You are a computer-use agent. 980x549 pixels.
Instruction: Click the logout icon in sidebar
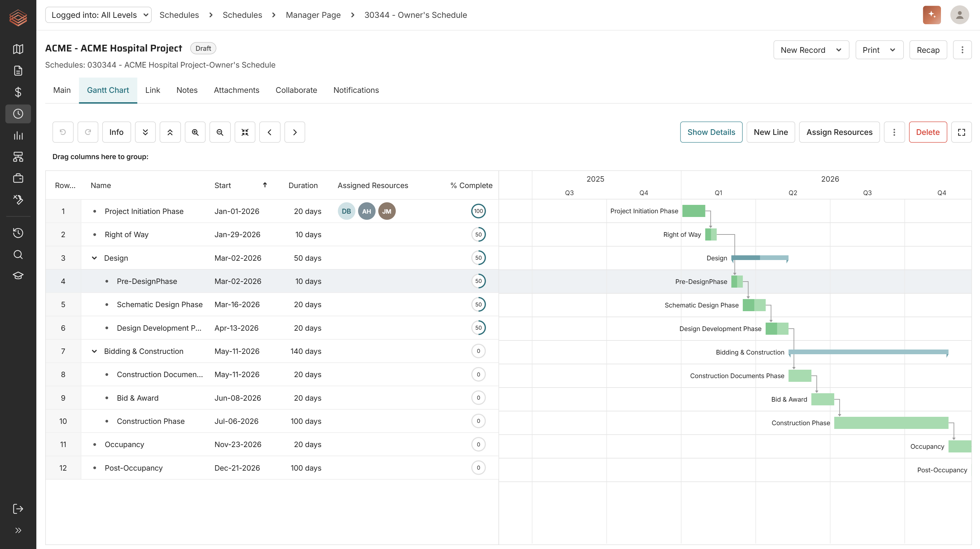[x=18, y=509]
